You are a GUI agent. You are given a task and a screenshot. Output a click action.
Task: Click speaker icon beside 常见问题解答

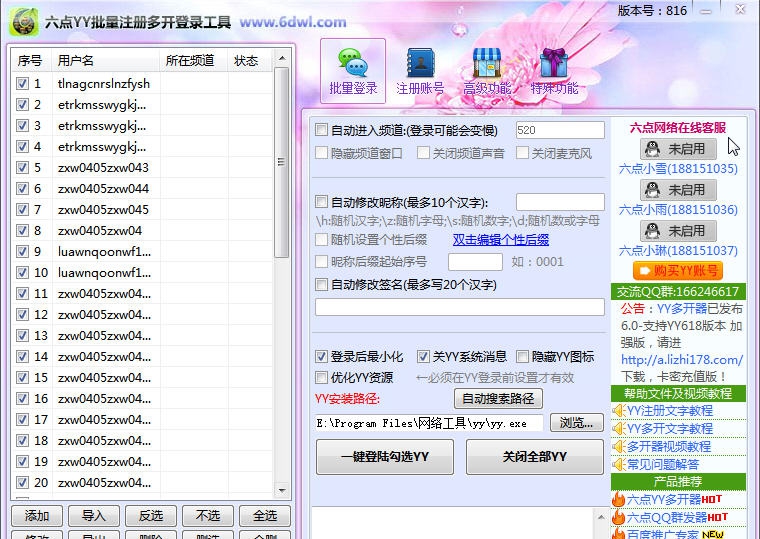pyautogui.click(x=618, y=464)
